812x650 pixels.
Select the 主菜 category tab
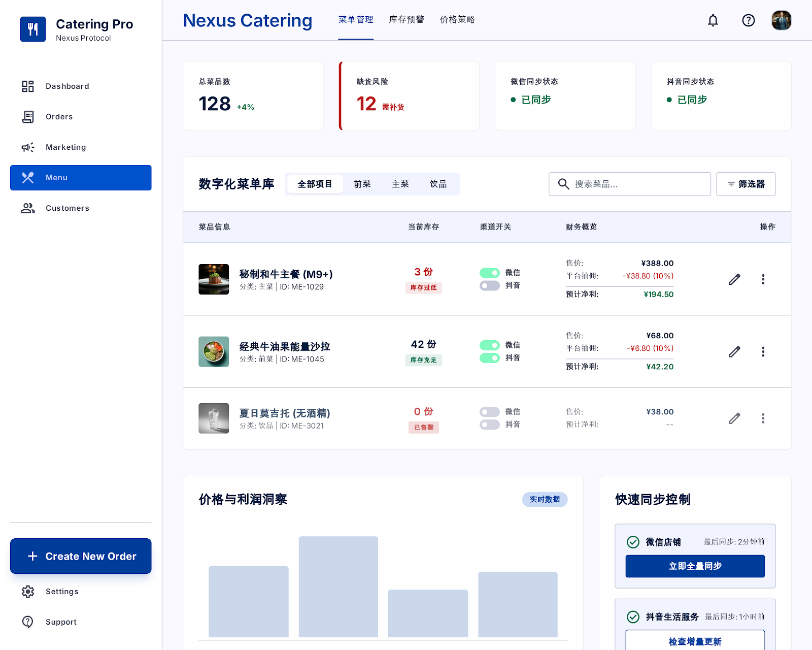pos(400,184)
